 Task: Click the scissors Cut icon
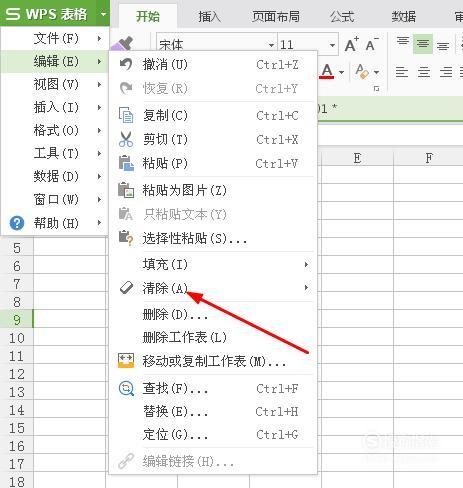[126, 139]
